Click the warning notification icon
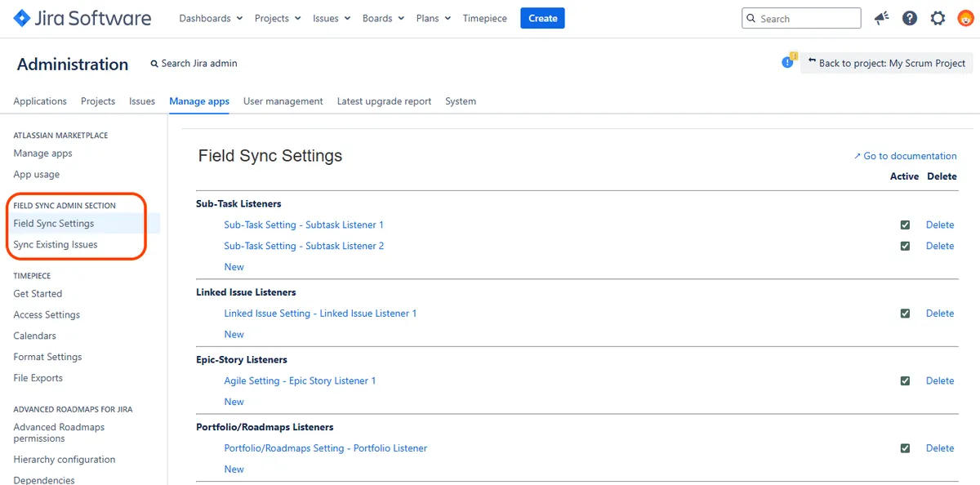980x485 pixels. pyautogui.click(x=788, y=61)
